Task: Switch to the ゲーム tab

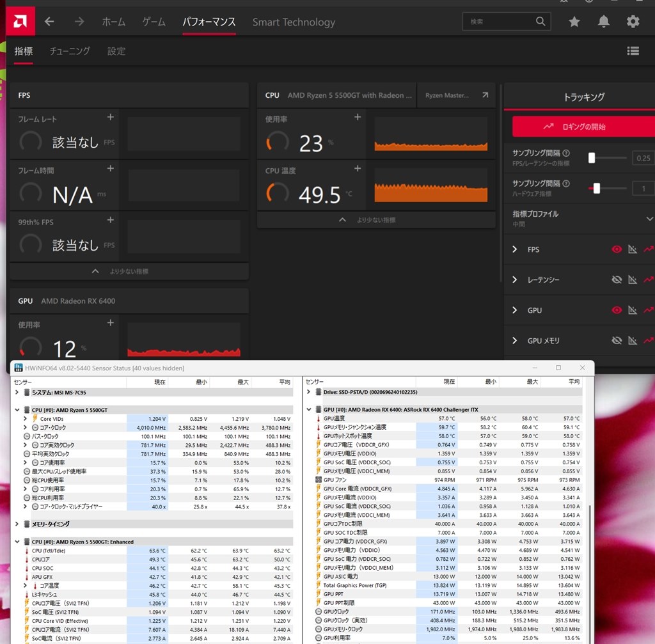Action: [153, 21]
